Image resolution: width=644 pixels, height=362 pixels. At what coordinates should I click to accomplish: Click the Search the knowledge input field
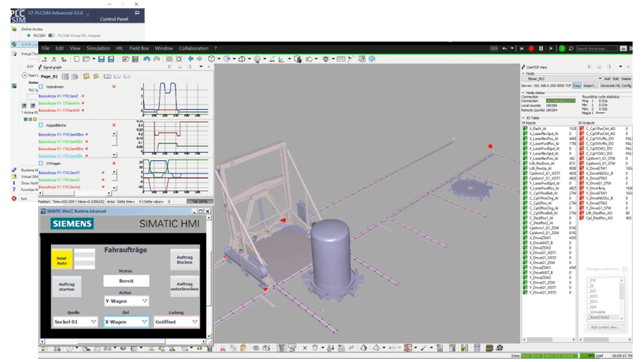(x=598, y=48)
